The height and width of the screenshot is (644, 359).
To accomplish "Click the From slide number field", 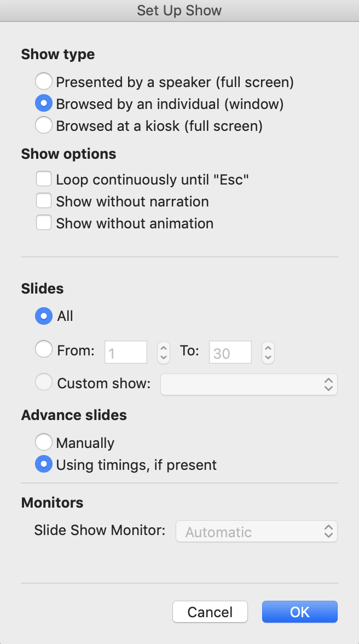I will pyautogui.click(x=125, y=352).
